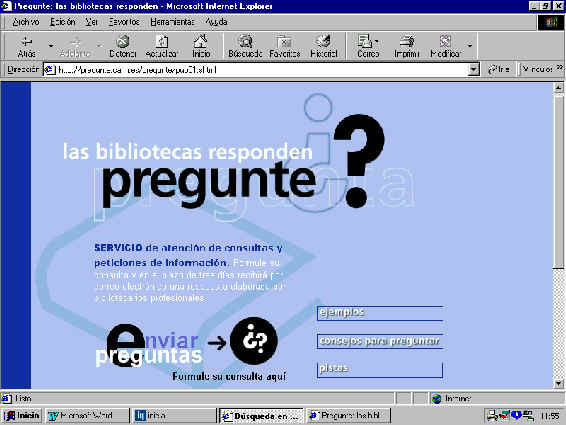Open the Búsqueda search toolbar icon
566x425 pixels.
click(245, 42)
